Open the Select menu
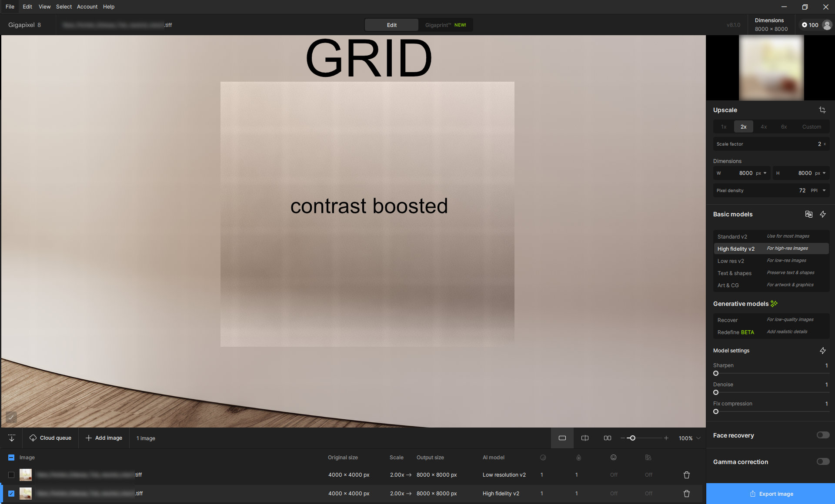 63,7
